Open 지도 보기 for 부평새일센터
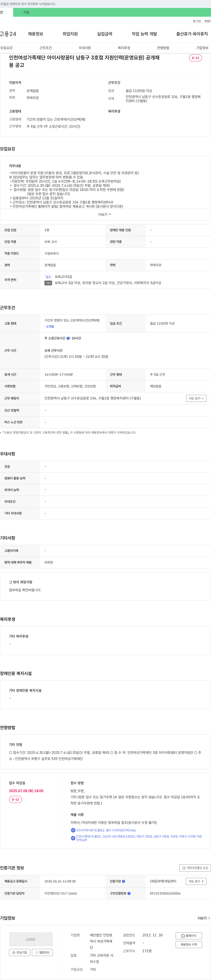This screenshot has height=980, width=211. click(x=196, y=881)
